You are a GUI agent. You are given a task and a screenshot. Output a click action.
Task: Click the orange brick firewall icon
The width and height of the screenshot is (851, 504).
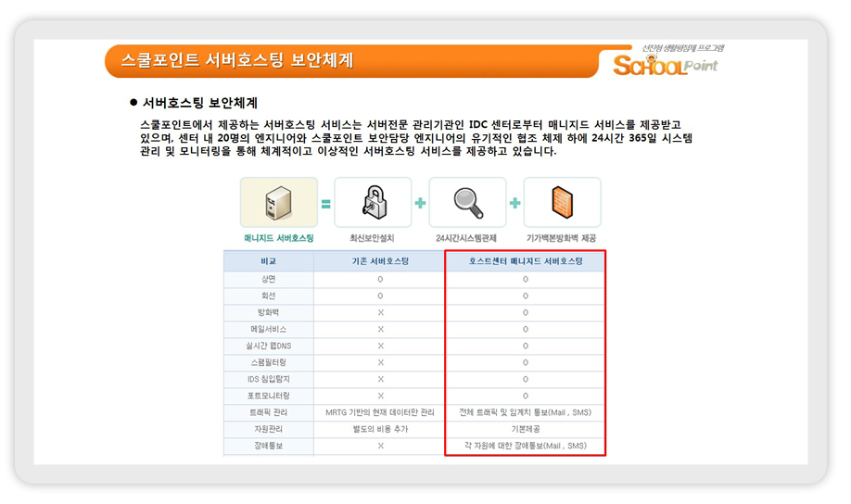click(562, 202)
